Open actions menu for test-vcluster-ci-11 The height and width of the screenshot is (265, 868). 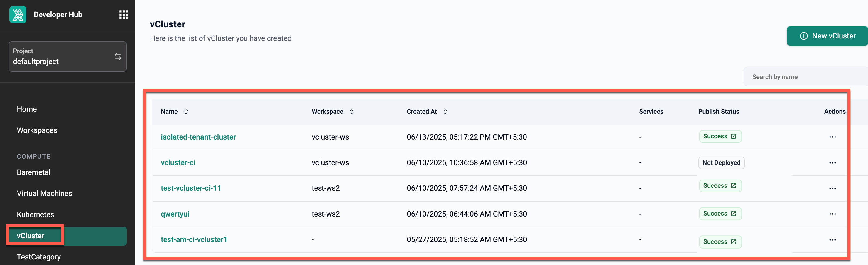point(832,188)
